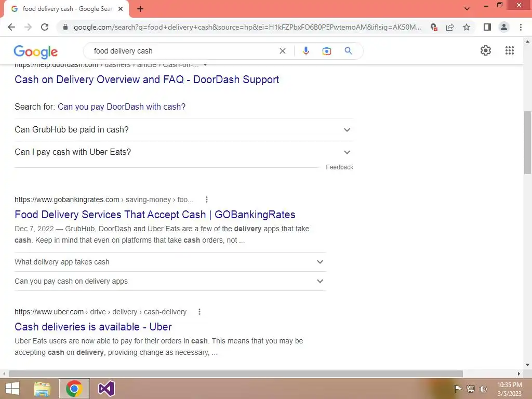
Task: Open the Windows Start menu
Action: coord(12,389)
